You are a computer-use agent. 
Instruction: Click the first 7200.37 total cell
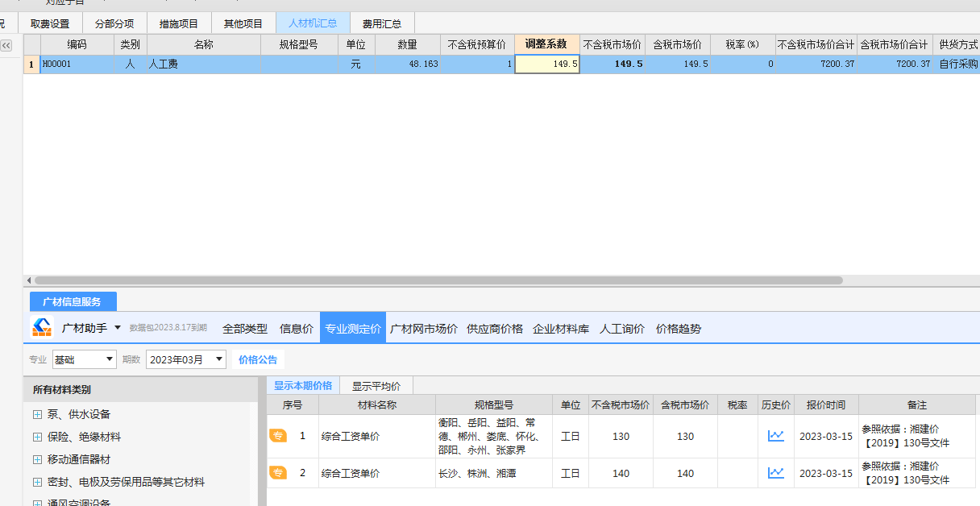816,64
